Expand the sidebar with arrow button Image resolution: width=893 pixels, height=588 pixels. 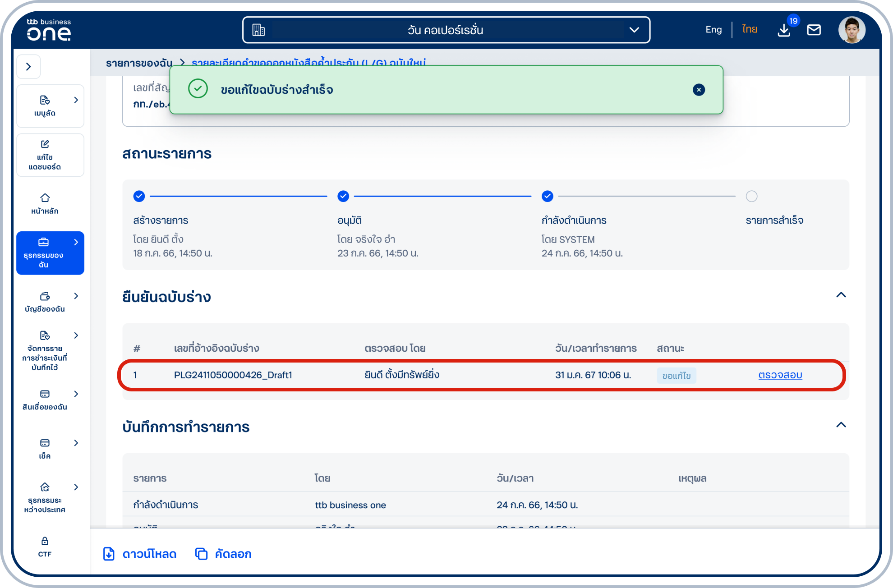[29, 67]
